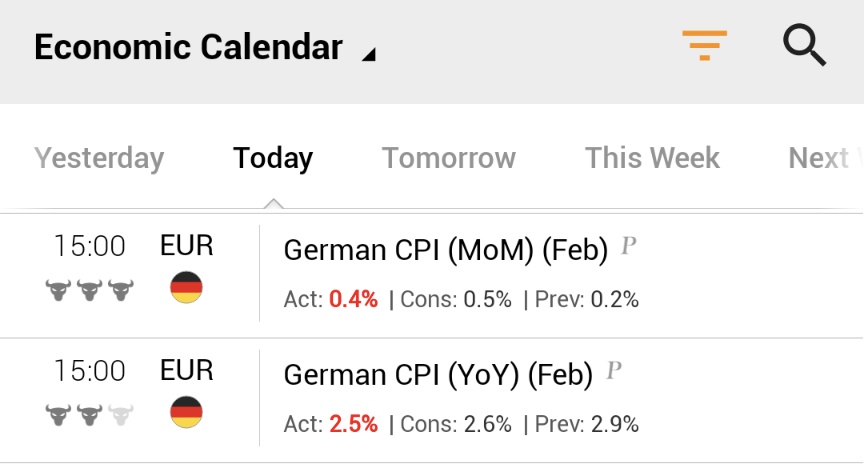Tap preliminary 'P' marker on CPI MoM
This screenshot has width=864, height=468.
(629, 246)
